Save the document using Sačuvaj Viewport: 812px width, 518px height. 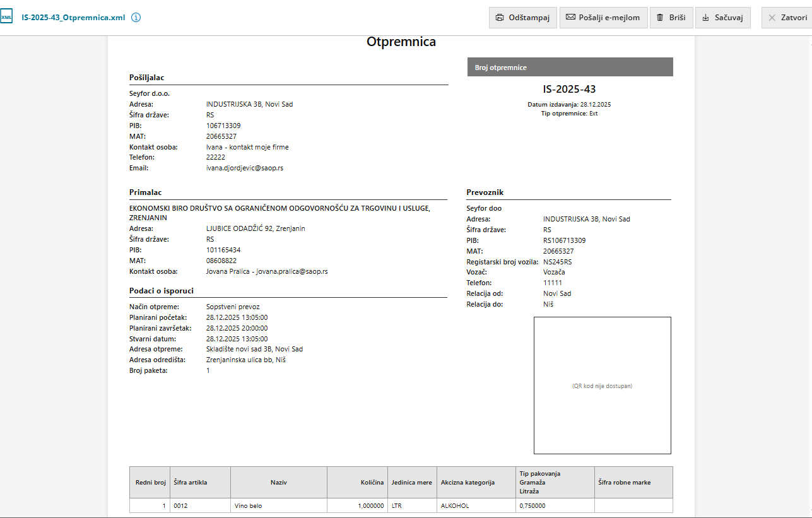point(723,18)
